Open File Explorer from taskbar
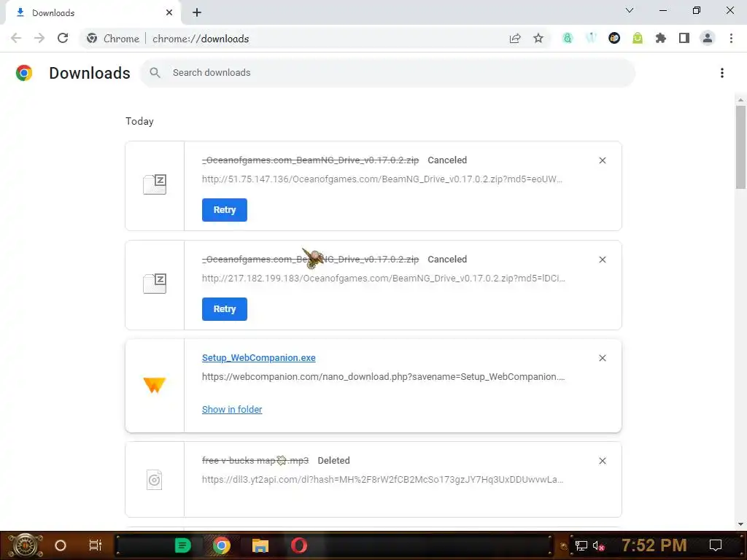Image resolution: width=747 pixels, height=560 pixels. coord(260,545)
